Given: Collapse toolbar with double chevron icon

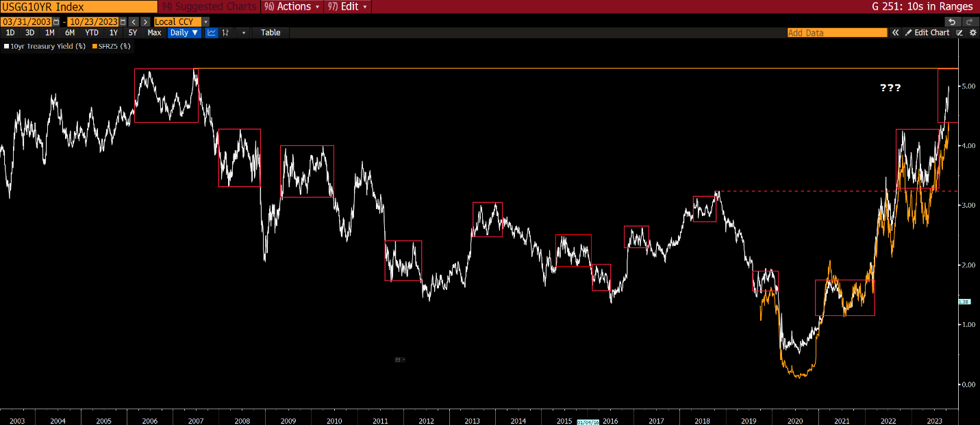Looking at the screenshot, I should pyautogui.click(x=894, y=32).
